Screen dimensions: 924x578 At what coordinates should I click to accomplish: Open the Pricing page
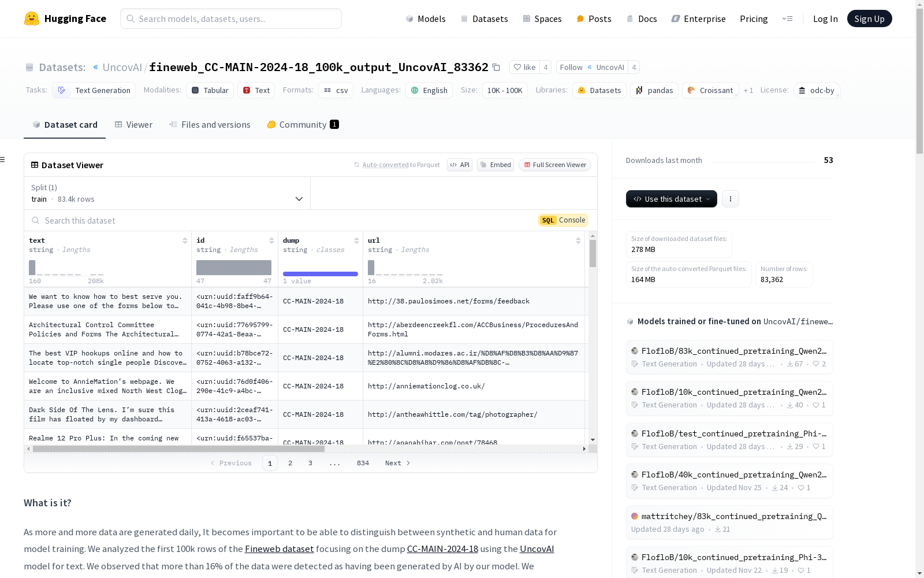tap(754, 18)
